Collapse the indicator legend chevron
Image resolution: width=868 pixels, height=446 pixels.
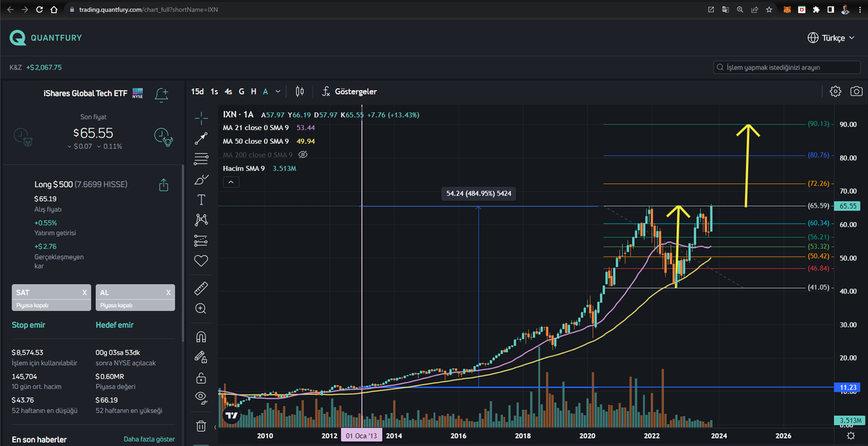click(x=230, y=182)
